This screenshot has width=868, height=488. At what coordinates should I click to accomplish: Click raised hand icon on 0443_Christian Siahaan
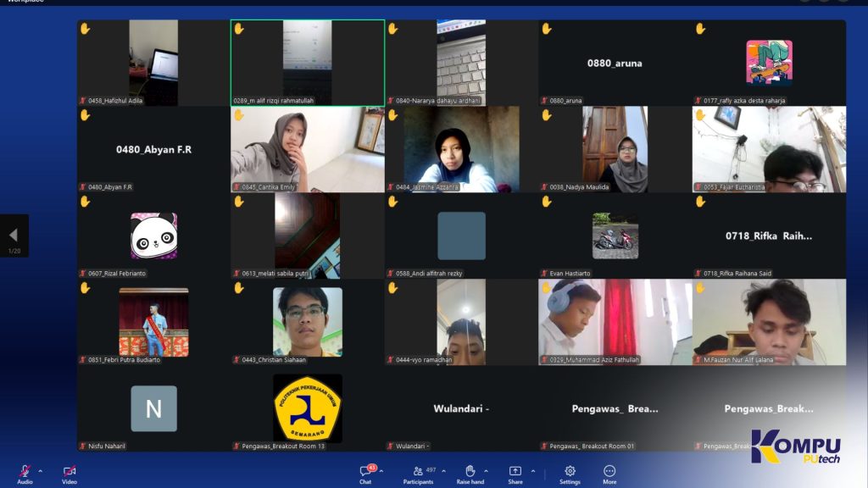pos(239,288)
